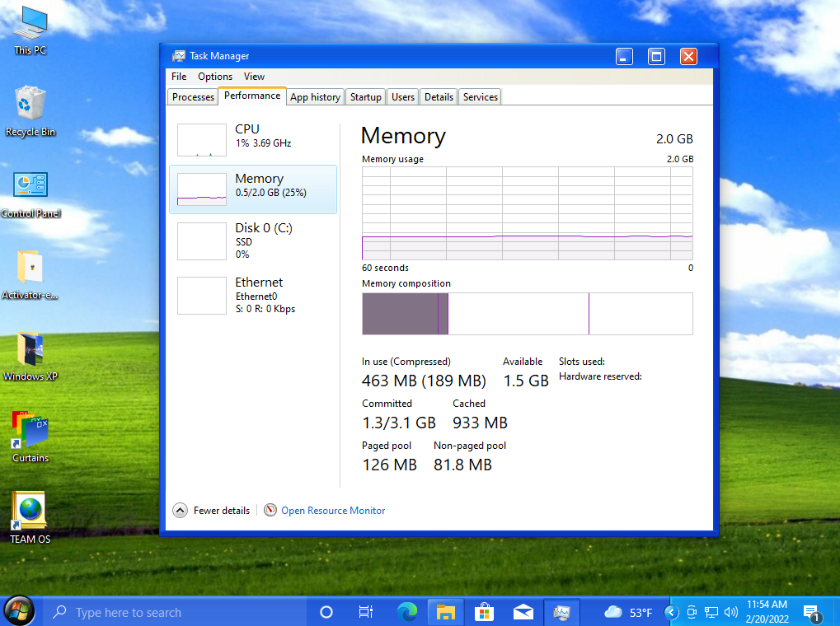Viewport: 840px width, 626px height.
Task: Click the in-use portion of memory composition
Action: (x=400, y=314)
